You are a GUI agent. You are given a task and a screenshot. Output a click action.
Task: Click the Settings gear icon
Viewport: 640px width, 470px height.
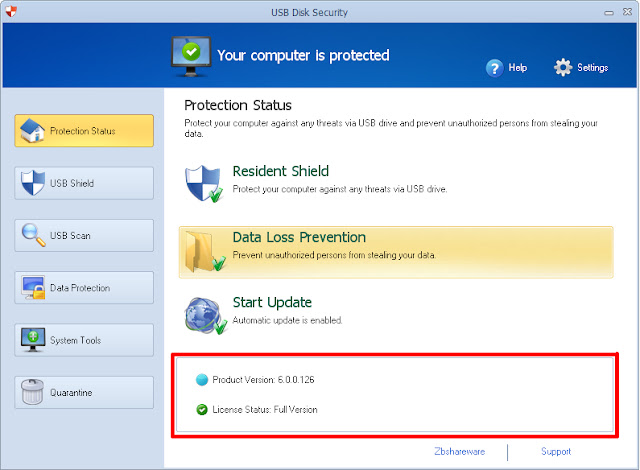click(x=563, y=67)
